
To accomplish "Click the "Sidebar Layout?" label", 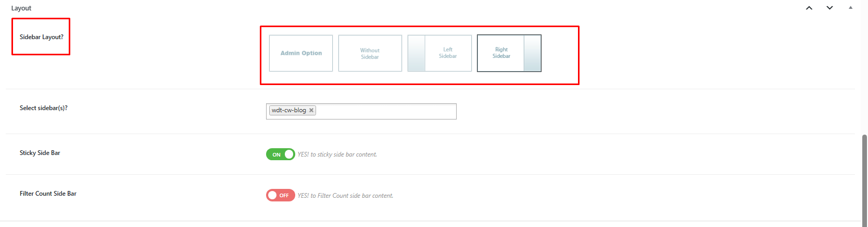I will pyautogui.click(x=42, y=37).
